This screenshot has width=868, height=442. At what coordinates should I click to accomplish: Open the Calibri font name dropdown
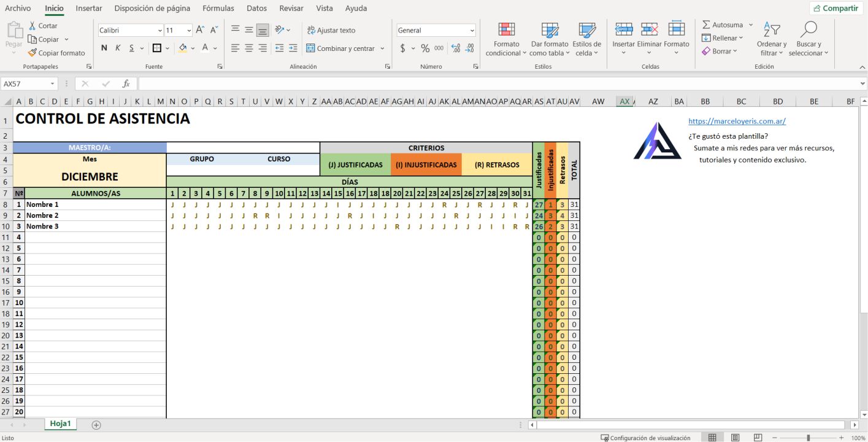[159, 31]
